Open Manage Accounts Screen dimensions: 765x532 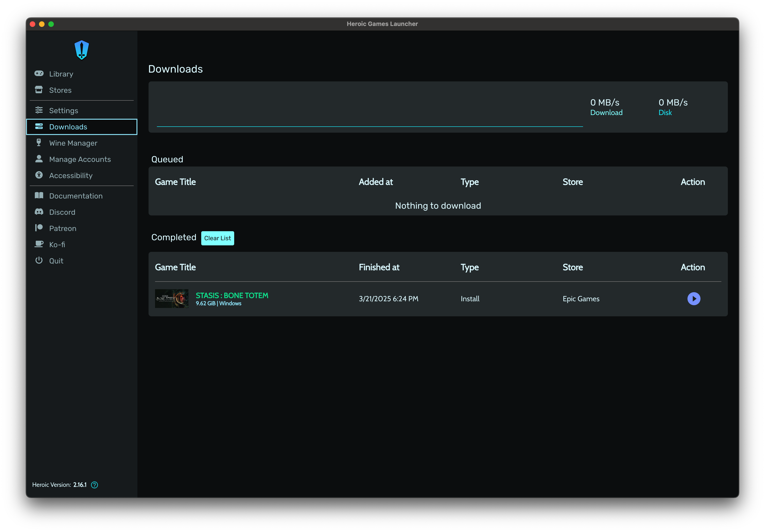80,159
